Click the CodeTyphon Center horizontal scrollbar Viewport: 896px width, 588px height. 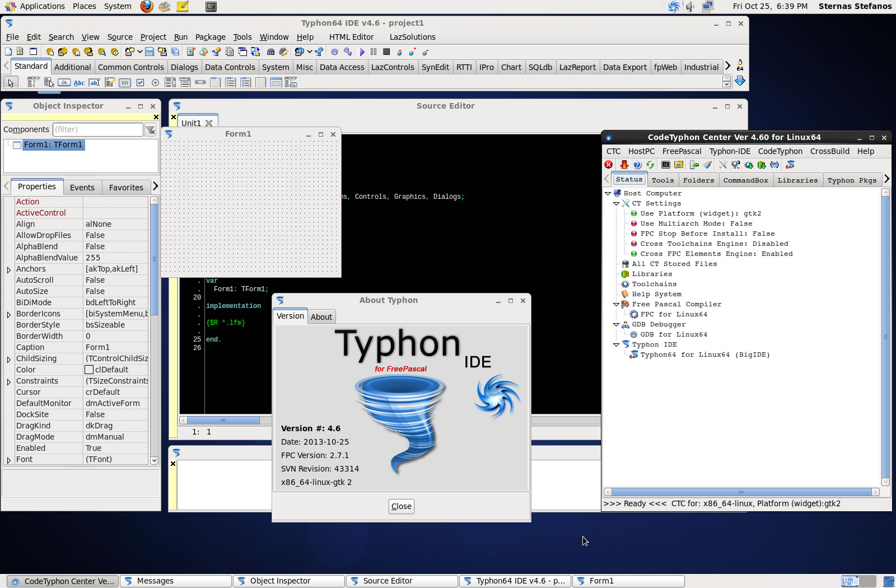(x=741, y=492)
